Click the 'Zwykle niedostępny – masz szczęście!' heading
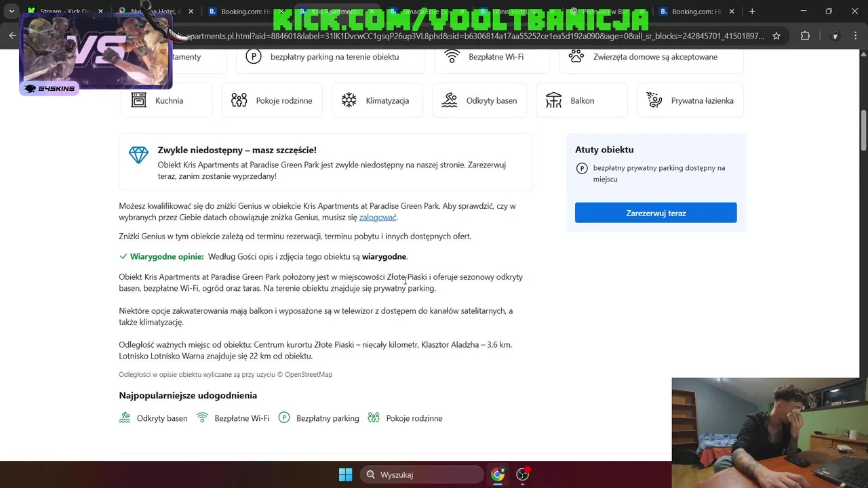Screen dimensions: 868x488 [x=237, y=150]
